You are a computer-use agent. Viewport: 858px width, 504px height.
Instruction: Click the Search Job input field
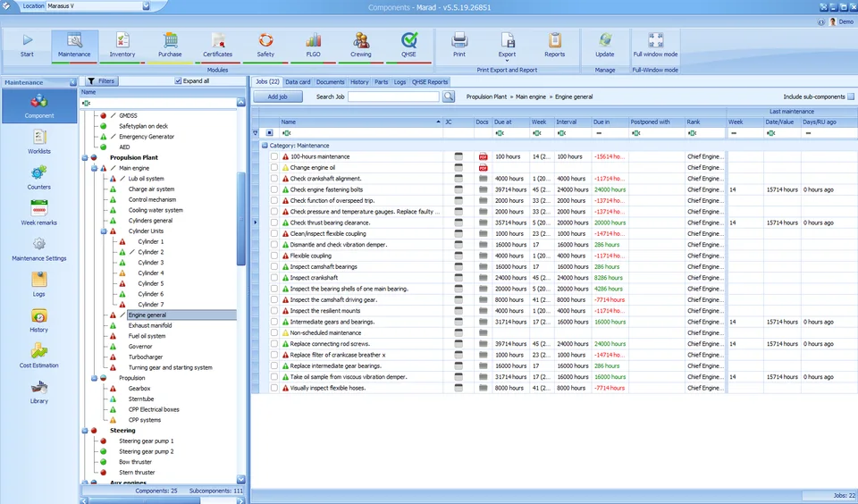point(393,97)
